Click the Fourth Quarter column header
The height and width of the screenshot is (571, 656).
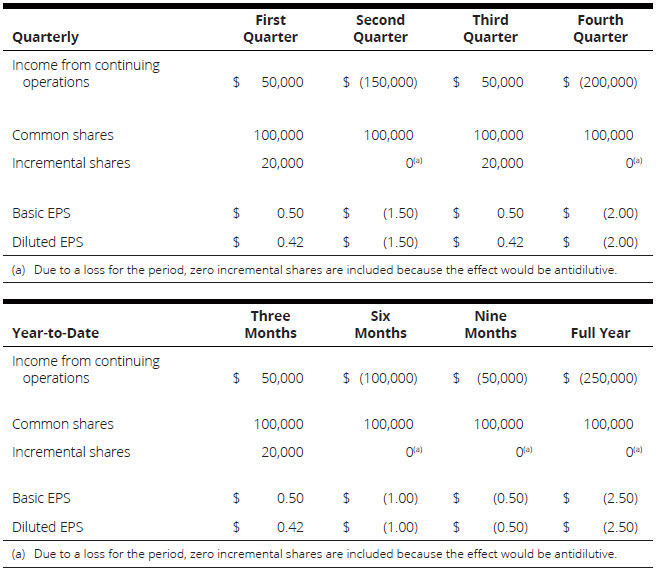[600, 29]
